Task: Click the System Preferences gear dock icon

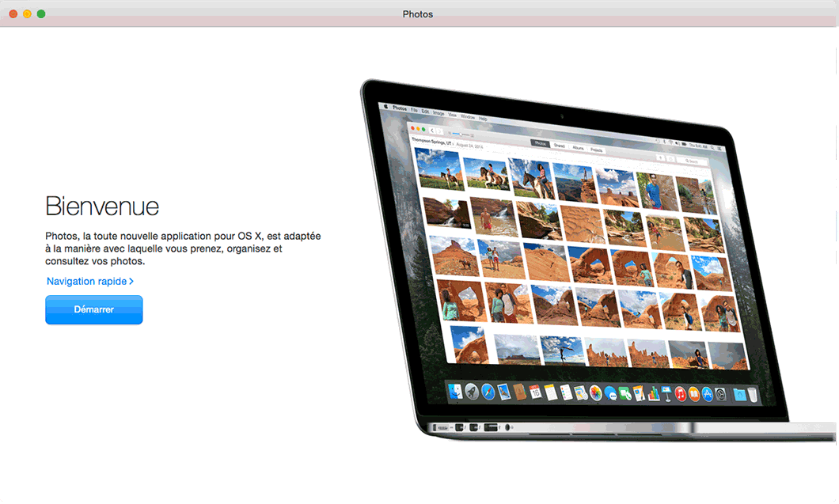Action: [721, 393]
